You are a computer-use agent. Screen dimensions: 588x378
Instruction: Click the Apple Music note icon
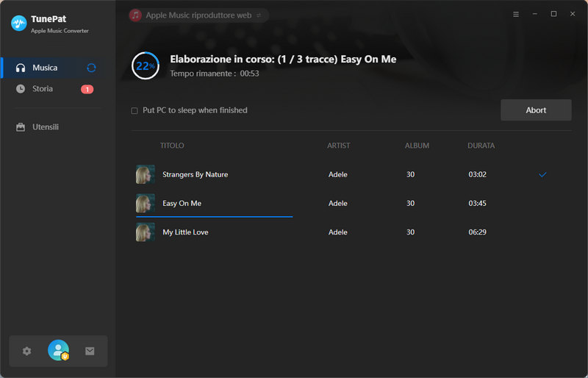[135, 15]
